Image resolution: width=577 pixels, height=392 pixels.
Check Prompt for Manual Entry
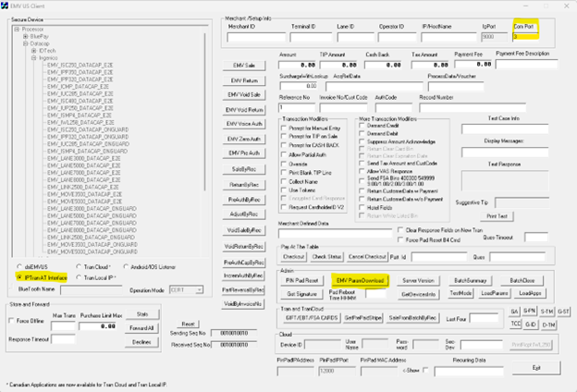(284, 129)
